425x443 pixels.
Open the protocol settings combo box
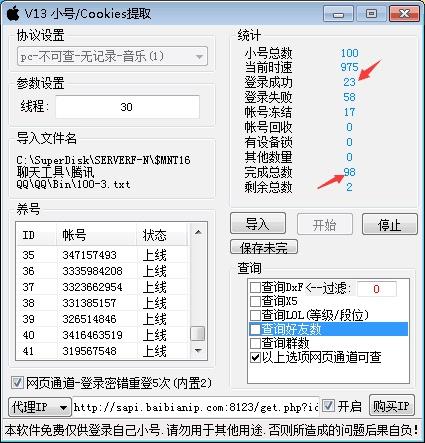pyautogui.click(x=112, y=56)
